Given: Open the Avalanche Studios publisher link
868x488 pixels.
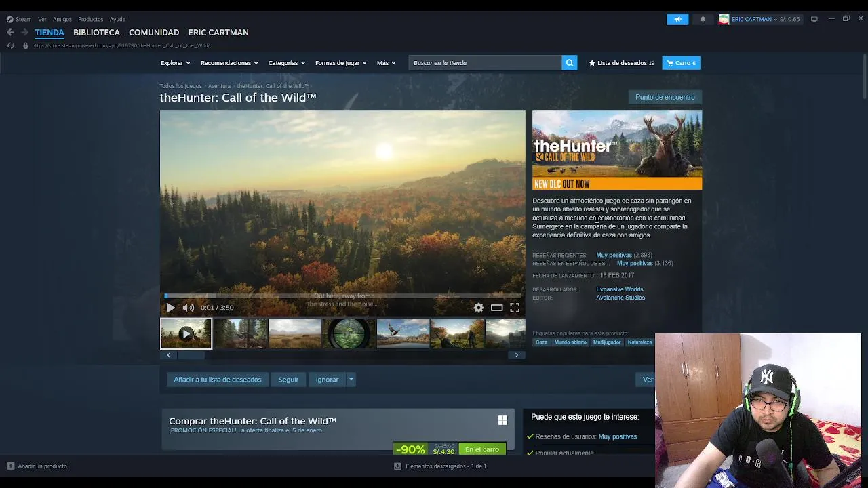Looking at the screenshot, I should tap(620, 298).
